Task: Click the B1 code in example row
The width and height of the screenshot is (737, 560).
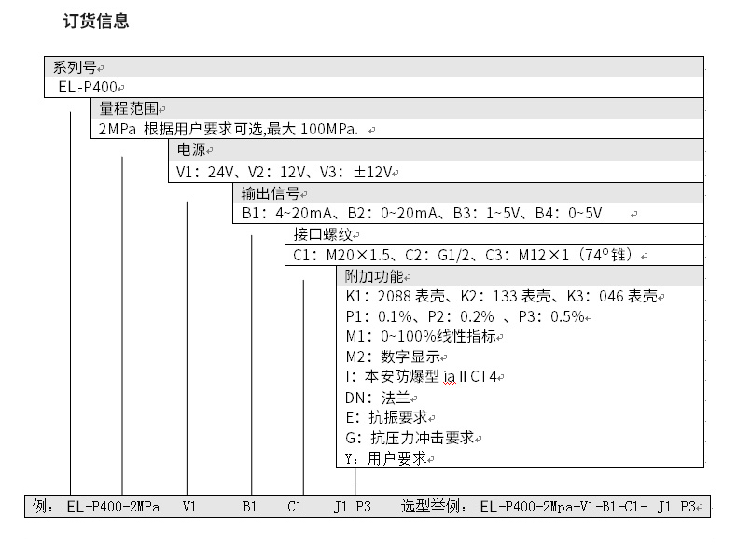Action: 250,507
